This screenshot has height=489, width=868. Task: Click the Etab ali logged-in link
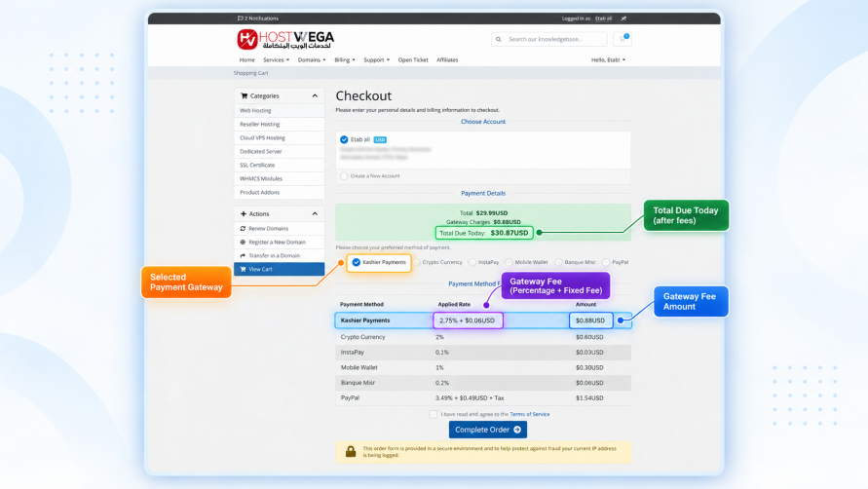603,19
